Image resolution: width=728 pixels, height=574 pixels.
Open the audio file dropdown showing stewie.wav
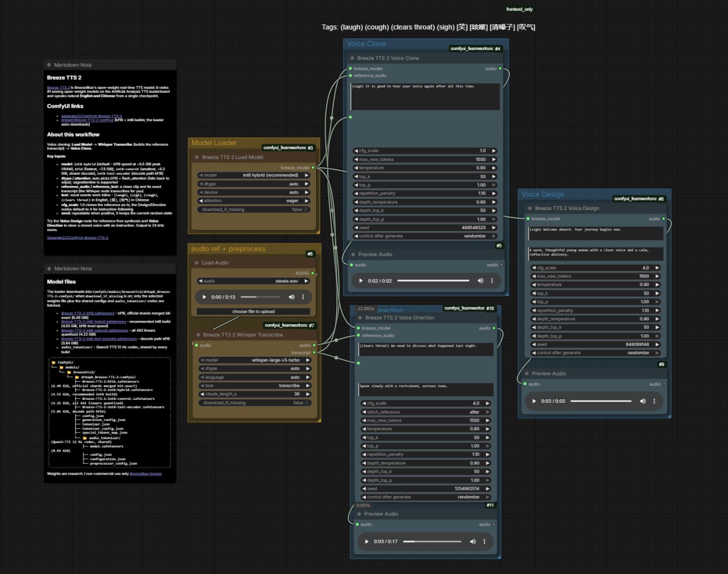[x=254, y=281]
